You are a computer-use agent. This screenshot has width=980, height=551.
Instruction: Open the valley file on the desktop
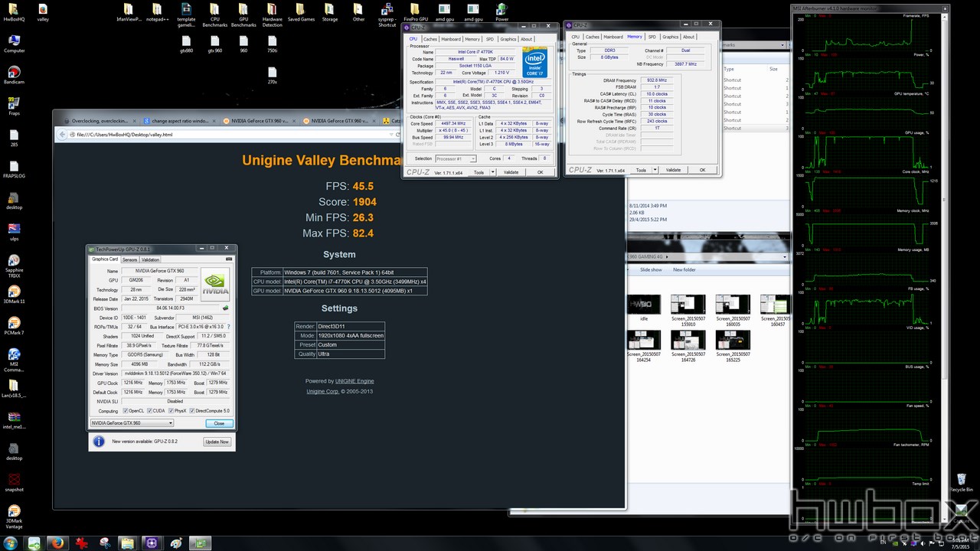(43, 12)
